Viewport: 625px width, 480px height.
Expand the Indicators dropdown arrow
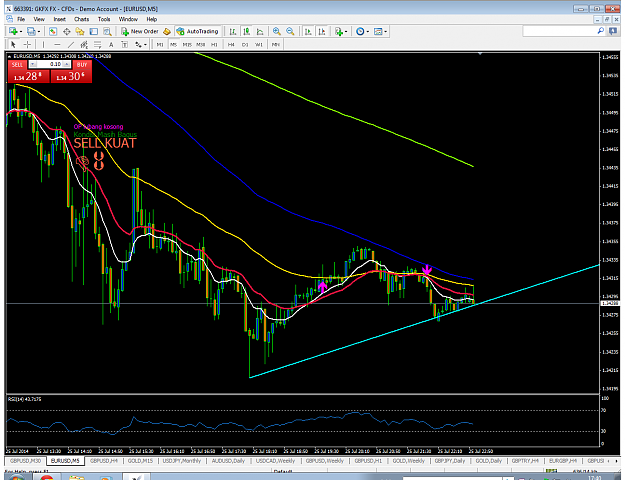coord(346,32)
